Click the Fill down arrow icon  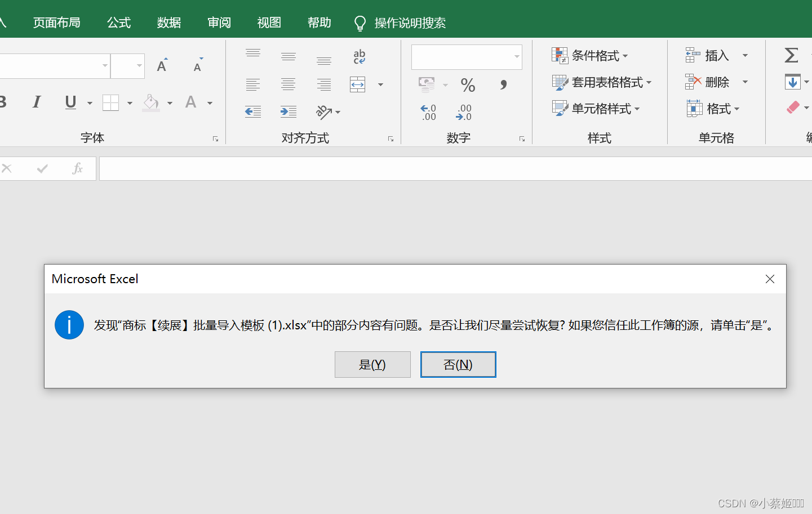click(793, 82)
